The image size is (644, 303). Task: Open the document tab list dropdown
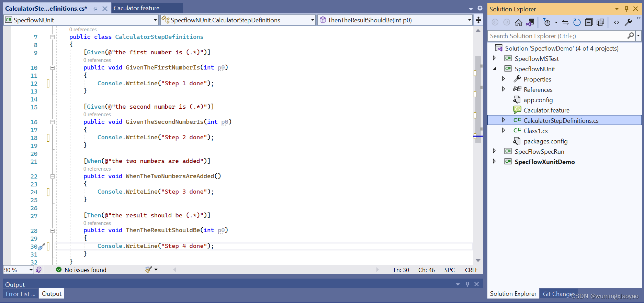(x=471, y=9)
